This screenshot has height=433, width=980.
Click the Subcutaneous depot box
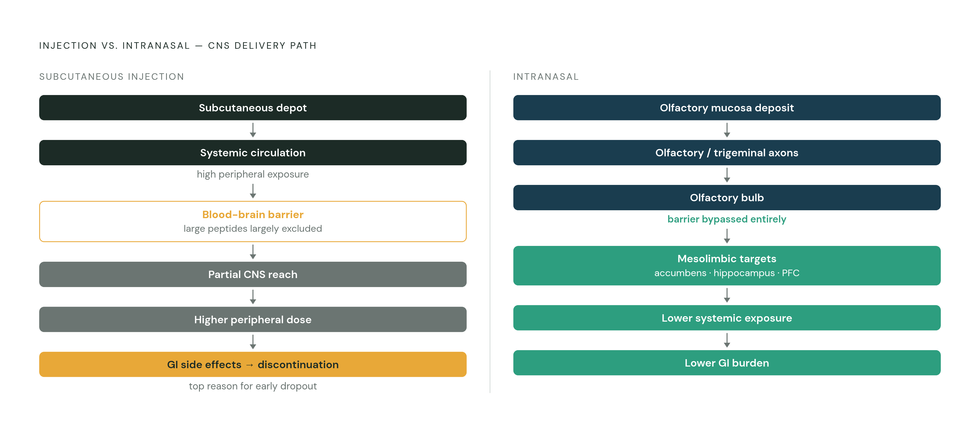click(x=253, y=108)
